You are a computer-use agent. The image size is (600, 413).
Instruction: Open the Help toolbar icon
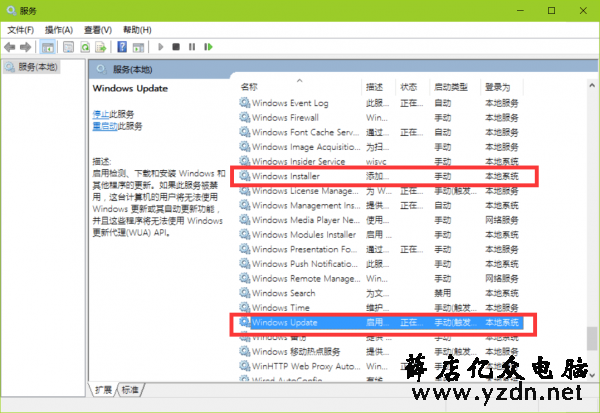pyautogui.click(x=122, y=47)
